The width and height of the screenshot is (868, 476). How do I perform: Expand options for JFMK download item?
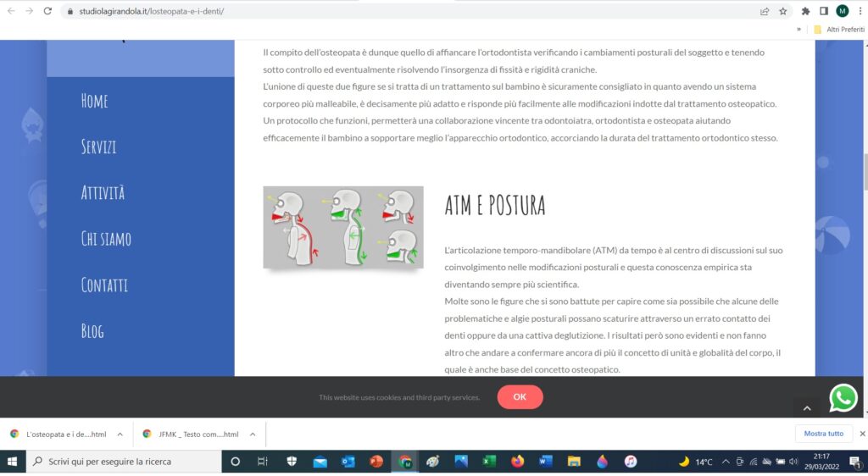click(x=252, y=434)
